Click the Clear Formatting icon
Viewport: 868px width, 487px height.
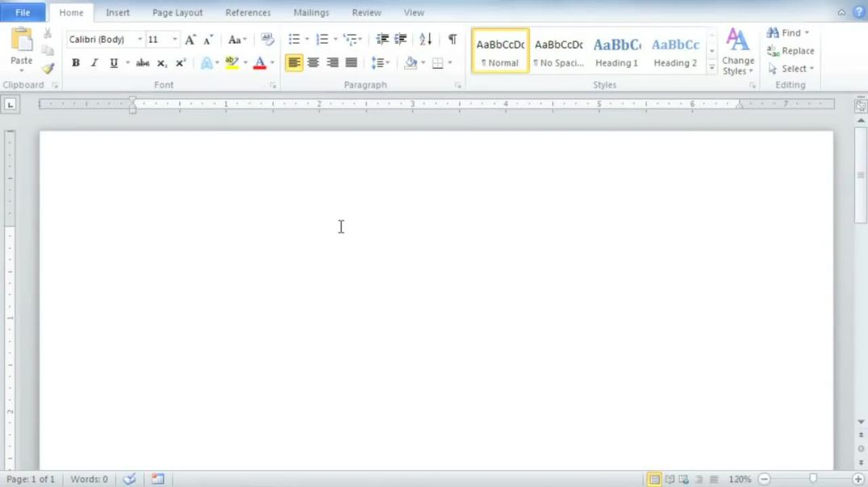coord(267,40)
